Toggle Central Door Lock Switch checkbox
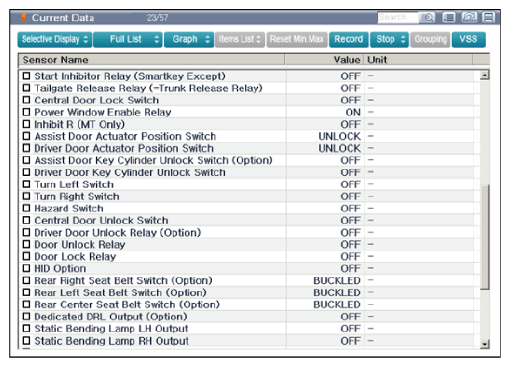The width and height of the screenshot is (510, 367). click(26, 100)
